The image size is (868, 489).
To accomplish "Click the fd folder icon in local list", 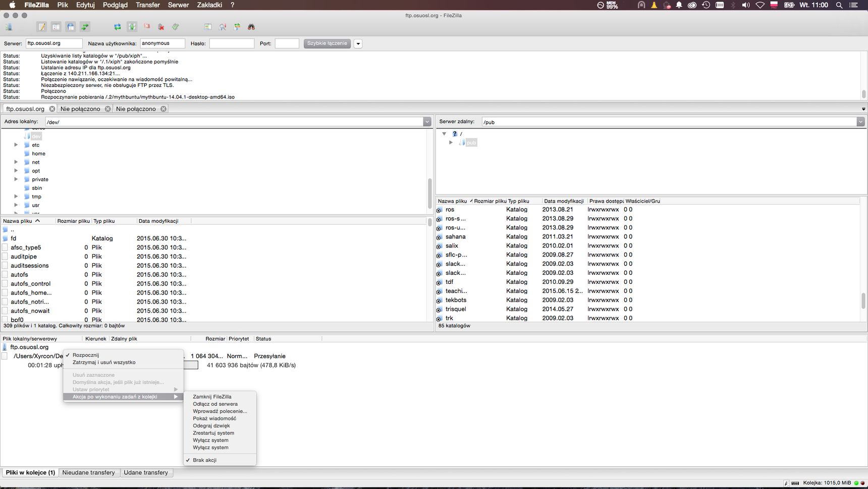I will pyautogui.click(x=6, y=238).
